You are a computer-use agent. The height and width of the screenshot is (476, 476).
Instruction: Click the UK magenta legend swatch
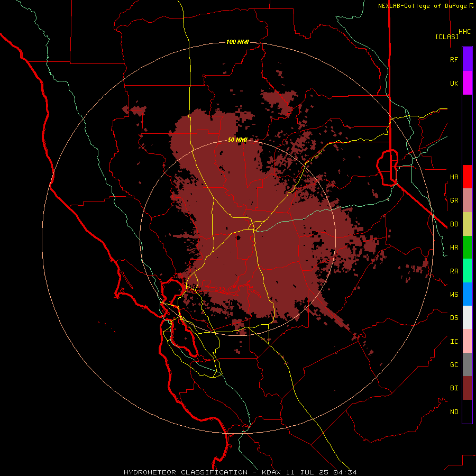coord(467,83)
